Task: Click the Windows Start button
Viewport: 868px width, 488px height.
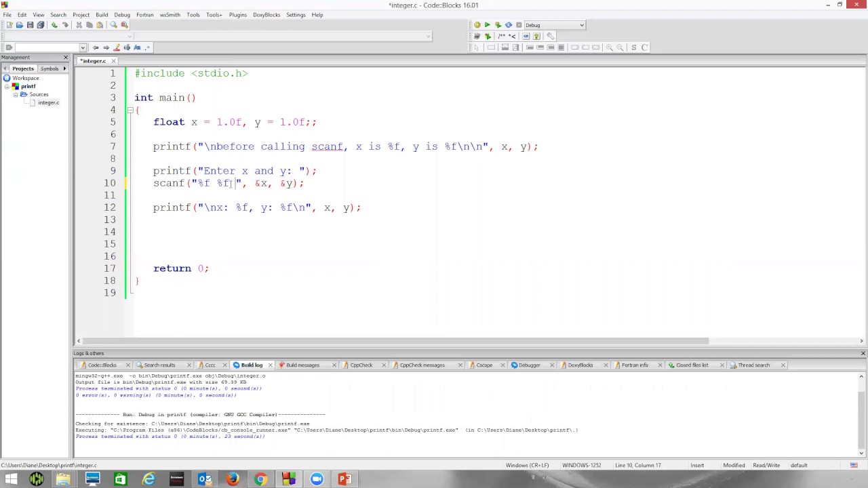Action: 11,479
